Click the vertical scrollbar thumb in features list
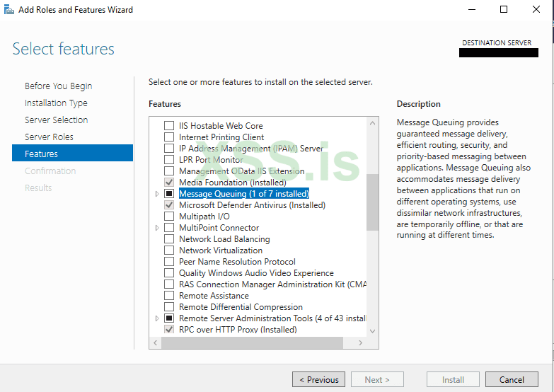Viewport: 554px width, 392px height. pos(372,202)
